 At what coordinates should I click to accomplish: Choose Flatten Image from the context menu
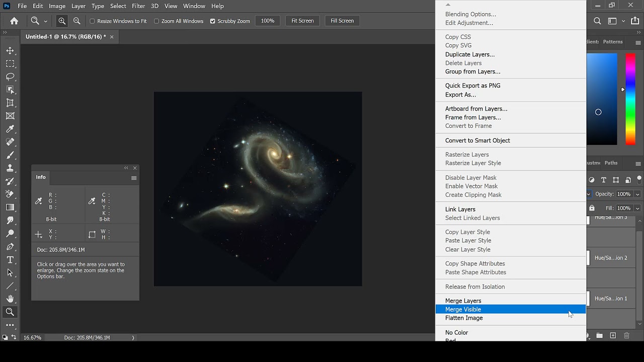(x=511, y=318)
